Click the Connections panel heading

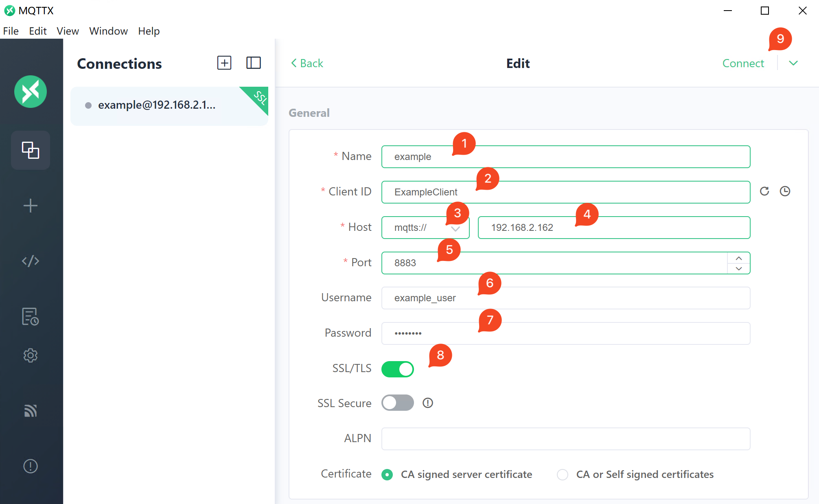click(x=119, y=64)
